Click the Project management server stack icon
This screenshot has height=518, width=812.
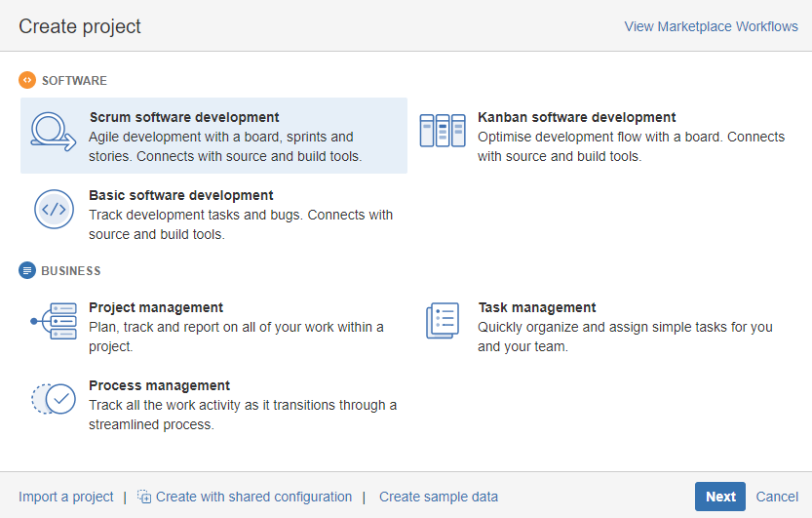(54, 321)
